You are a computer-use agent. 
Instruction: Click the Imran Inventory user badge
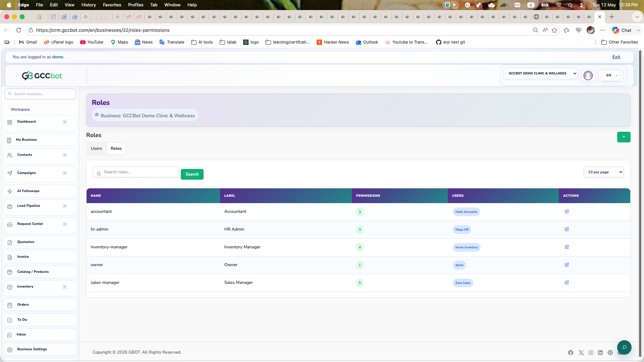(467, 247)
